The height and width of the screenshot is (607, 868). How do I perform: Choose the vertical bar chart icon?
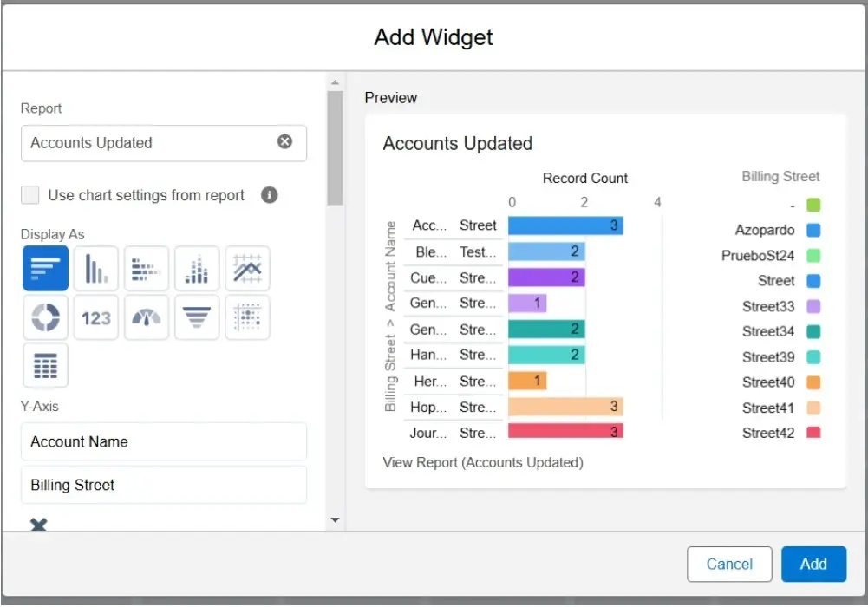95,269
